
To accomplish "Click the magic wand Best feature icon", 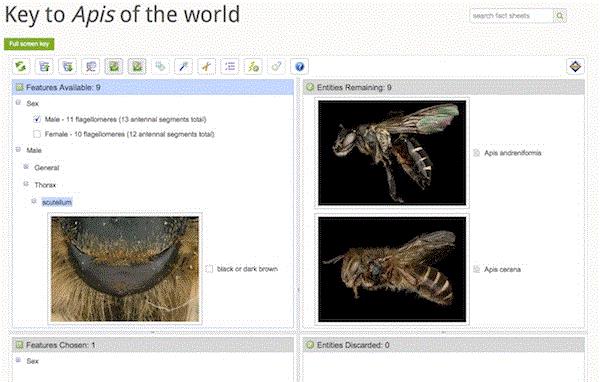I will click(x=183, y=67).
